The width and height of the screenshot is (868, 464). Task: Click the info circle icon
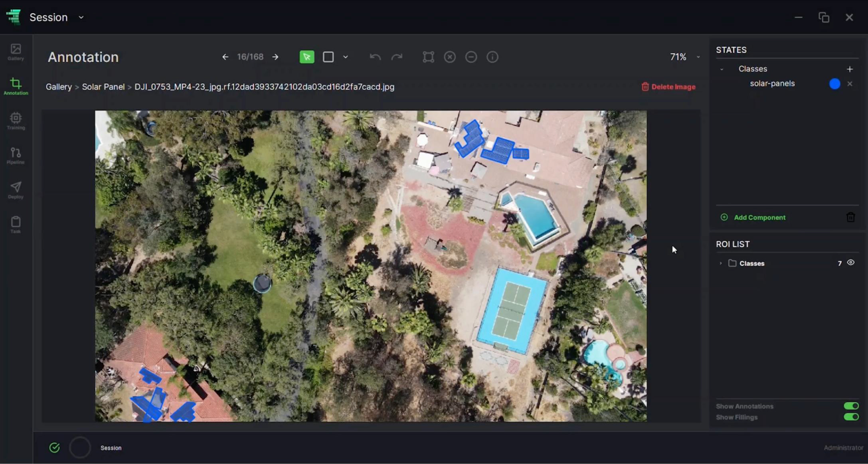pyautogui.click(x=492, y=57)
